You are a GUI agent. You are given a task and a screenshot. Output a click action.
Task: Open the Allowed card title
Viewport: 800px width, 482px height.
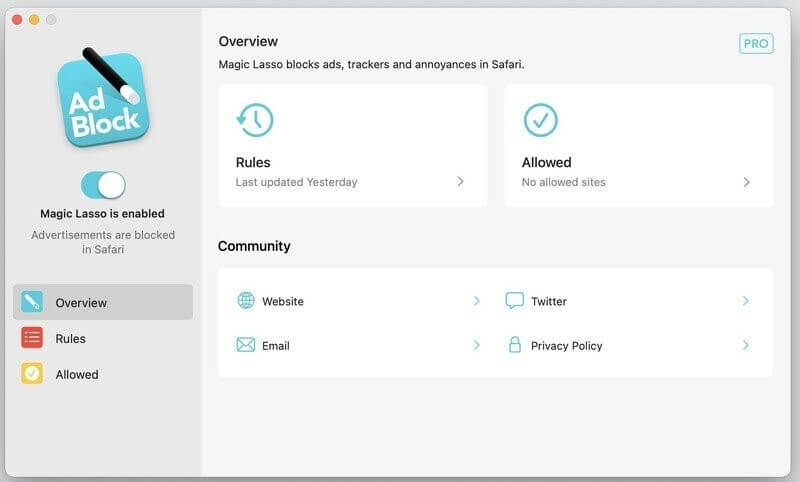[546, 163]
